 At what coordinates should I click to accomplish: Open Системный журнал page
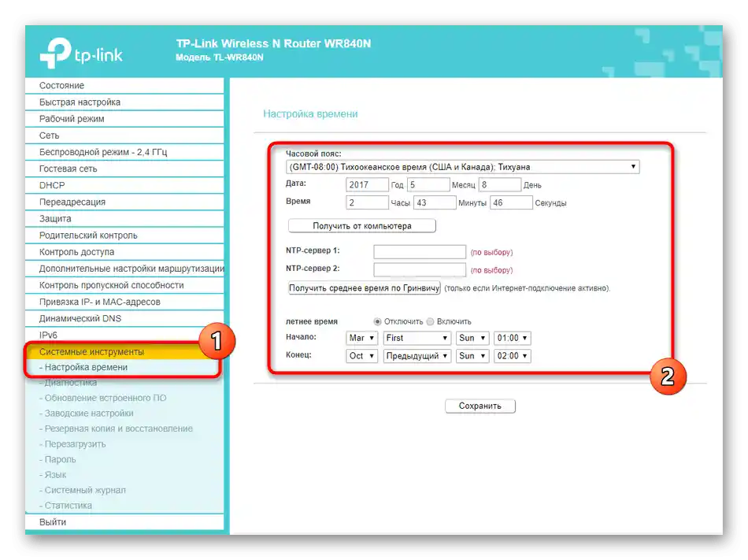coord(83,490)
